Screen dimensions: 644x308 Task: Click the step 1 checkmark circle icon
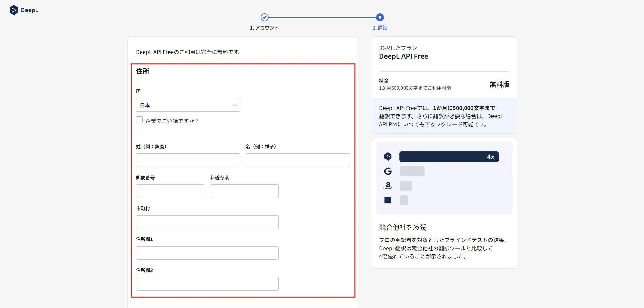point(265,17)
